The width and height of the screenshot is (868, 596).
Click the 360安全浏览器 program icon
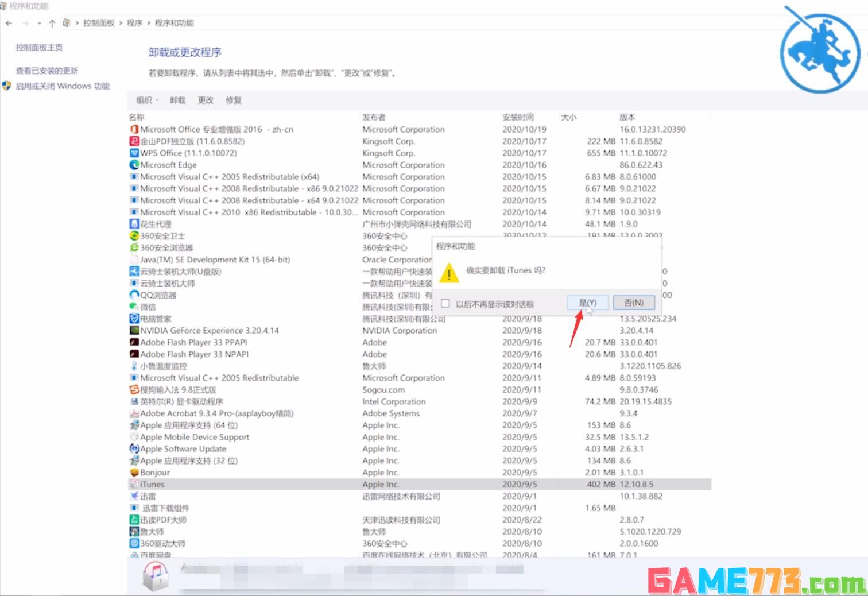pyautogui.click(x=134, y=247)
